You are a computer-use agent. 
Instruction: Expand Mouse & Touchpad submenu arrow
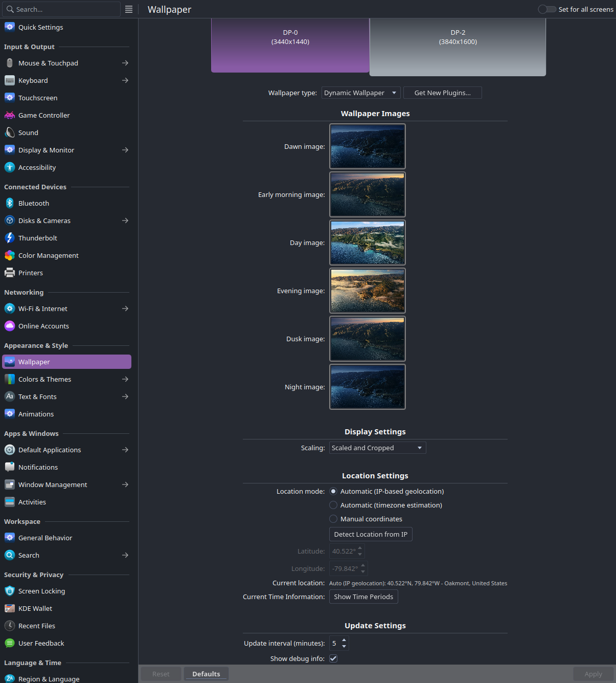click(125, 63)
